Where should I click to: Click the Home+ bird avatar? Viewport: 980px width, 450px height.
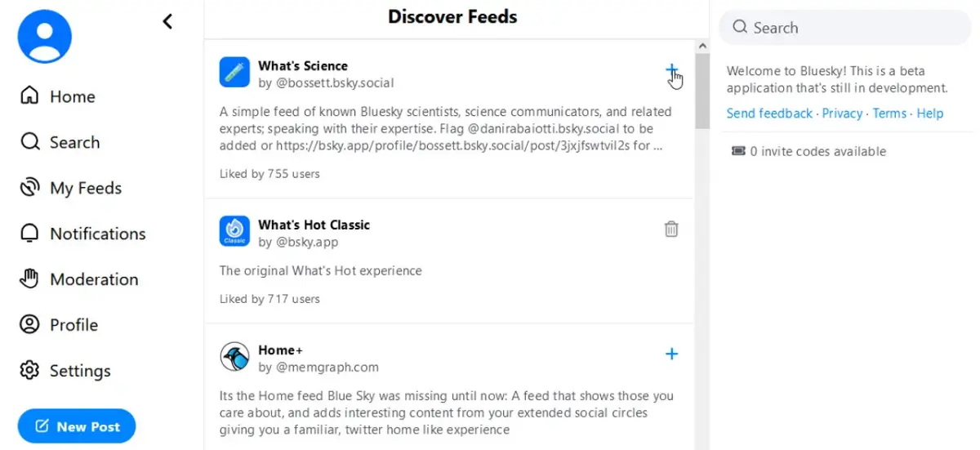click(234, 357)
